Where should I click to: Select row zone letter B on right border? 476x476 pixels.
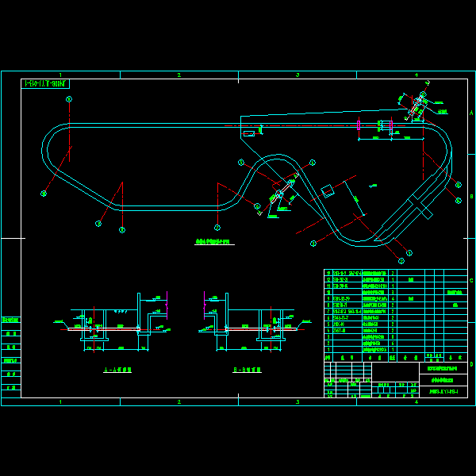click(471, 197)
